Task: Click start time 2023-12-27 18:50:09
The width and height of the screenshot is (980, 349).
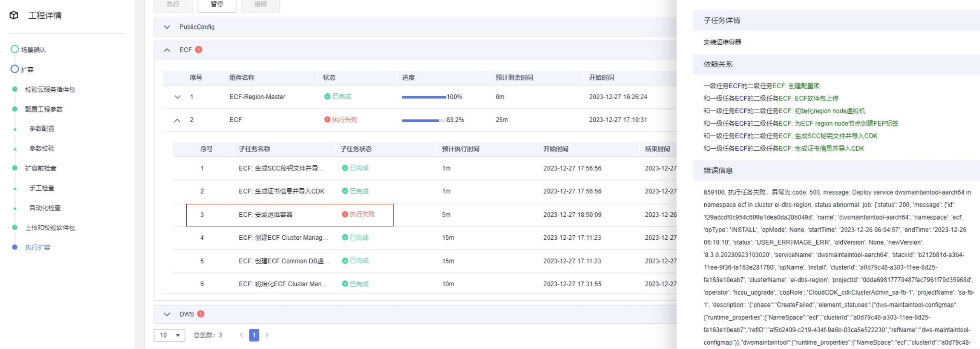Action: tap(572, 214)
